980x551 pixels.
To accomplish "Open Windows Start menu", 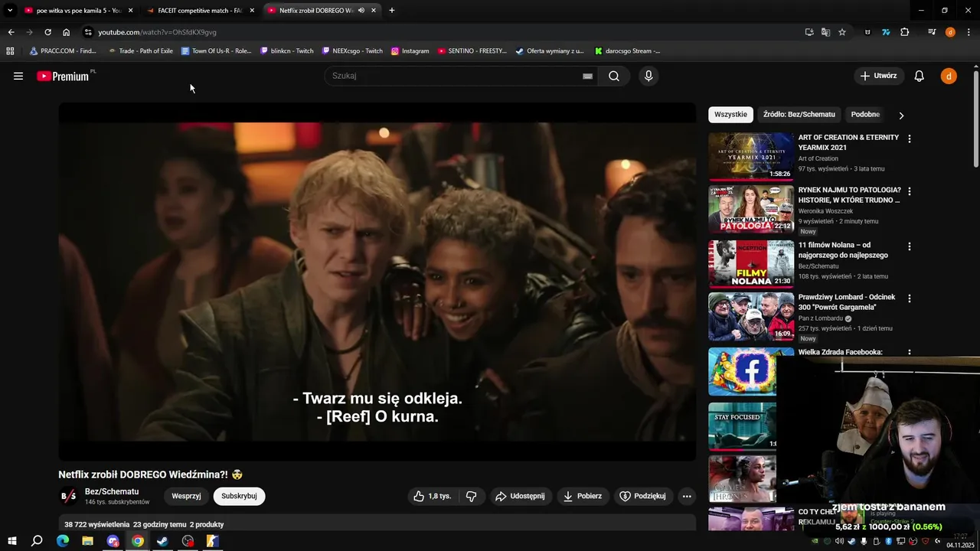I will (x=12, y=541).
